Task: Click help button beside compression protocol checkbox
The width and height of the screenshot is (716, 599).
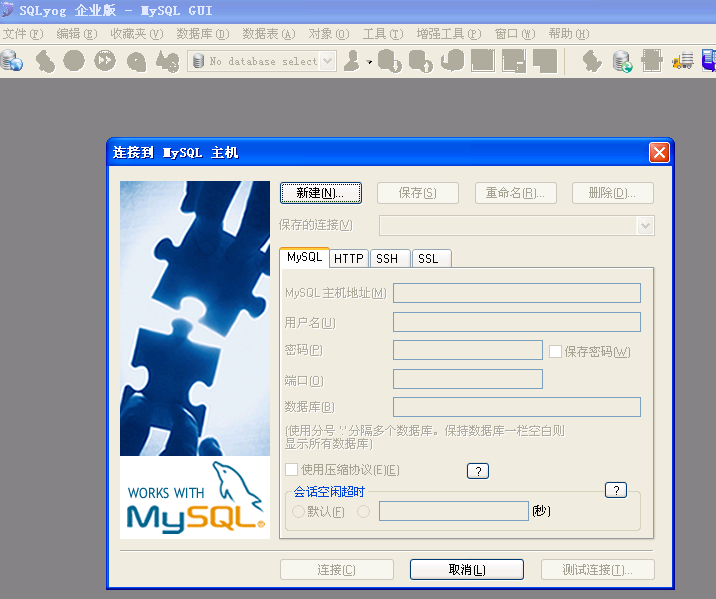Action: [478, 471]
